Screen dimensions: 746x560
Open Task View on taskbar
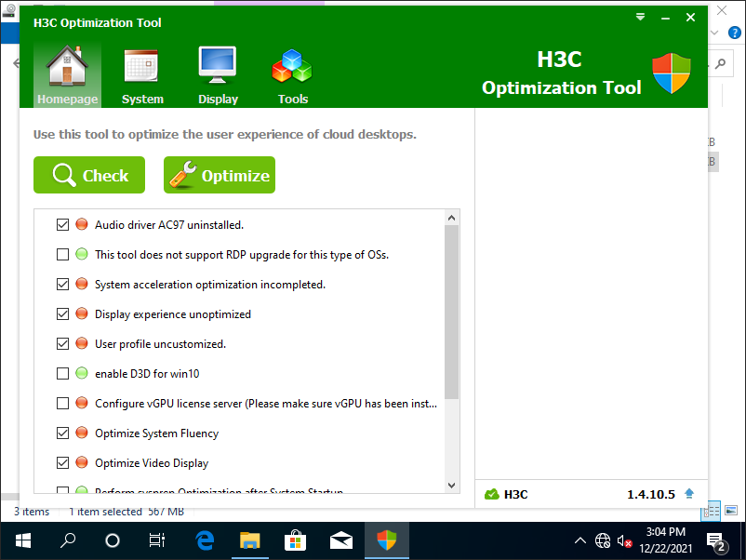pos(157,540)
